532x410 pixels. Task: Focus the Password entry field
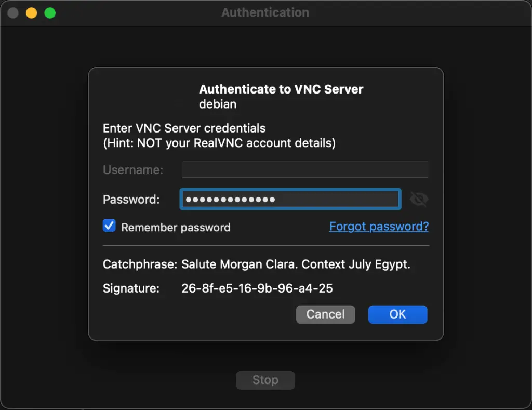(290, 199)
